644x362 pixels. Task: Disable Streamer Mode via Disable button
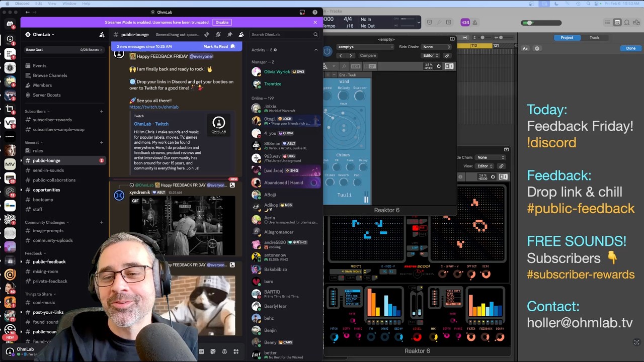[222, 22]
